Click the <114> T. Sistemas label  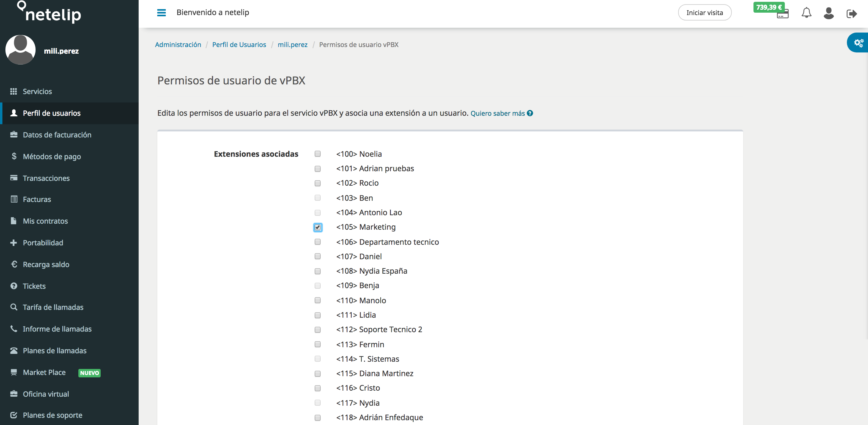(x=368, y=359)
